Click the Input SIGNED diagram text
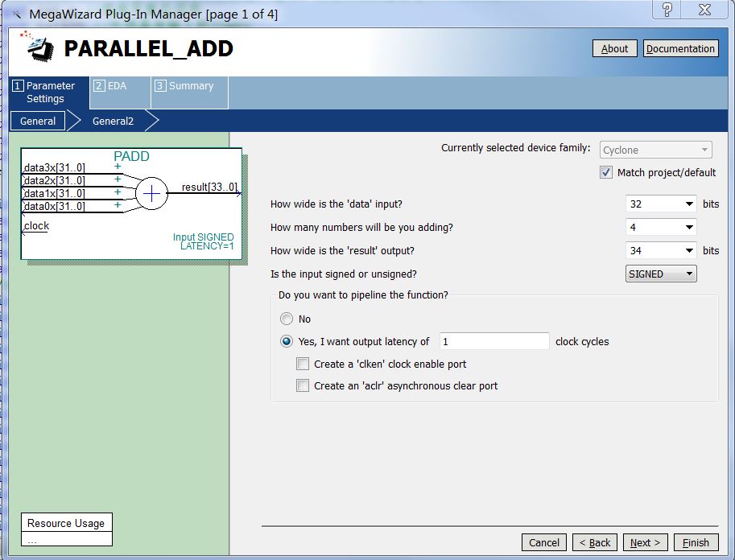Image resolution: width=735 pixels, height=560 pixels. pos(204,237)
